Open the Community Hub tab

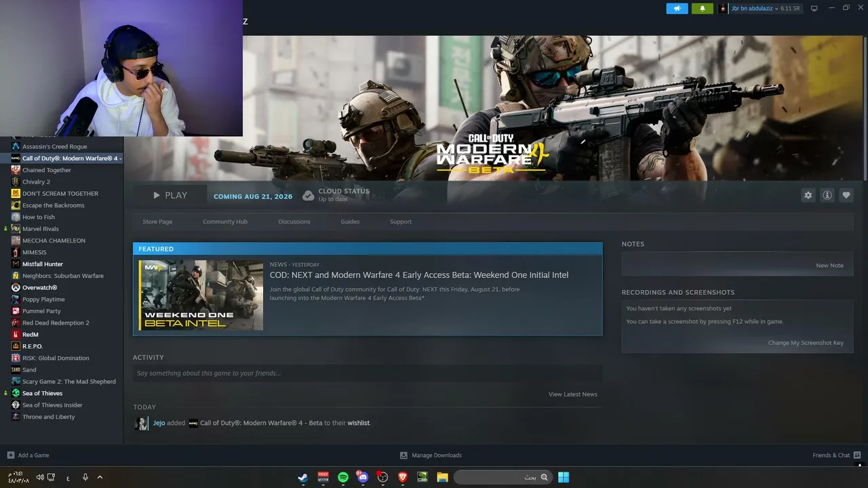(x=225, y=222)
